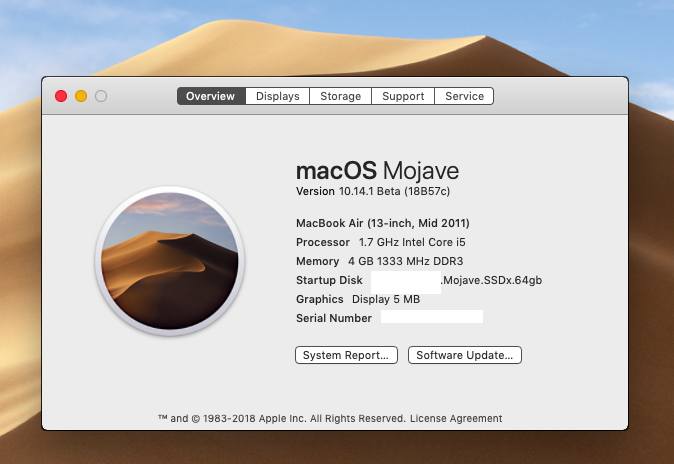This screenshot has height=464, width=674.
Task: Click the disabled gray zoom button
Action: coord(101,96)
